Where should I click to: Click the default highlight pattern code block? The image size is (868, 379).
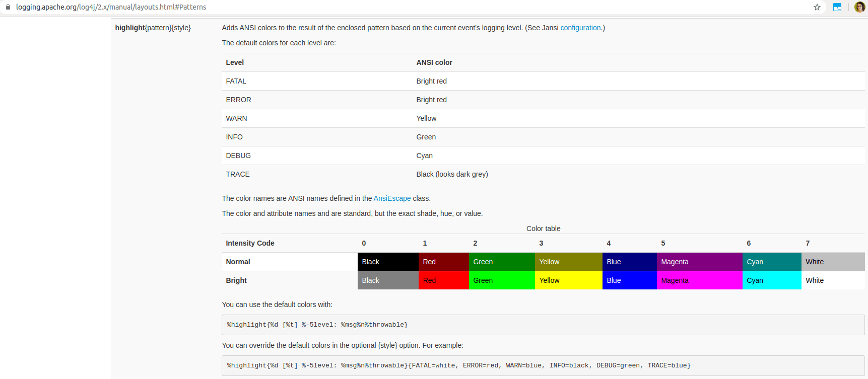543,325
